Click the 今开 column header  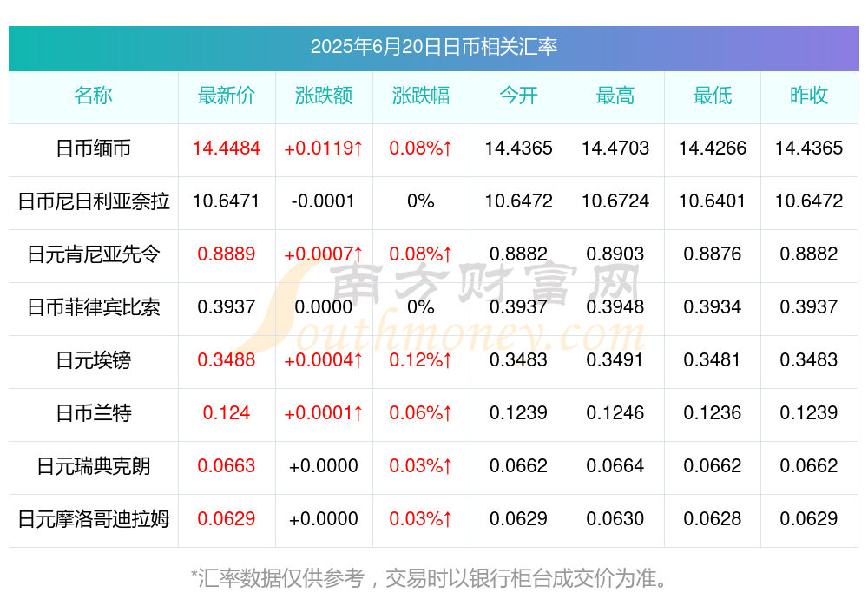tap(518, 96)
